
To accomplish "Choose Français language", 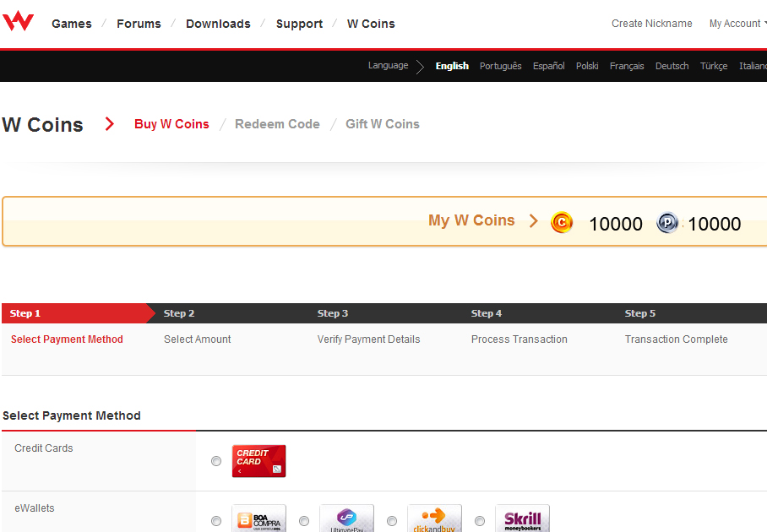I will click(x=627, y=66).
